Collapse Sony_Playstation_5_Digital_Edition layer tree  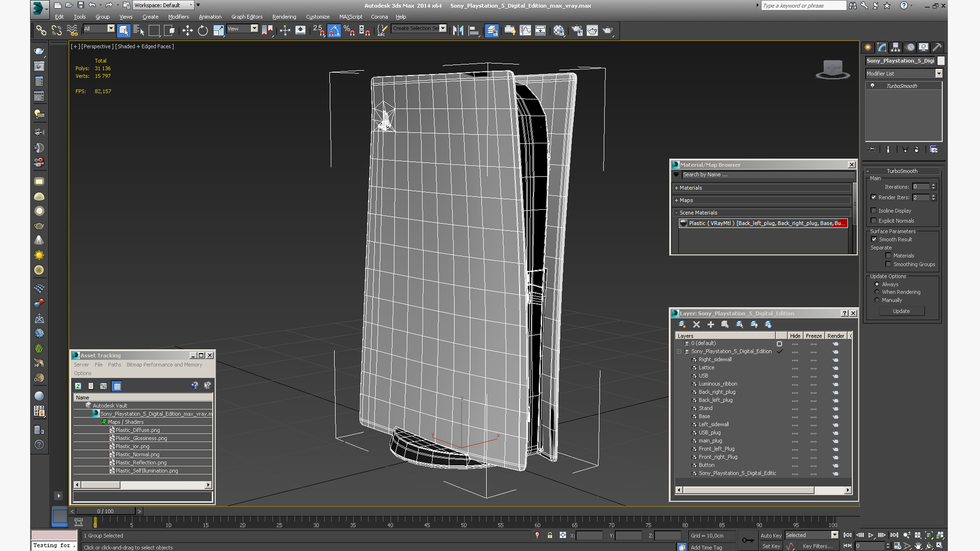point(679,352)
